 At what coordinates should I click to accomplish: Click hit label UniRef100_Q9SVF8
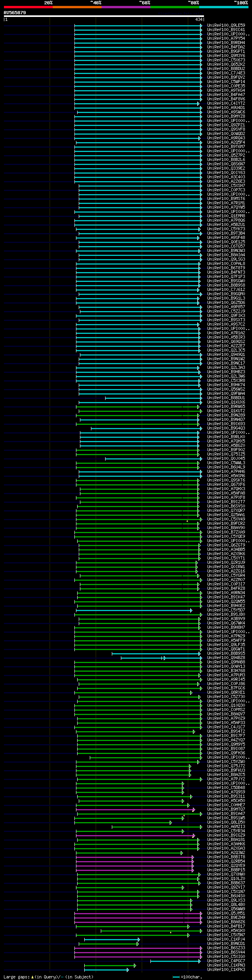click(x=226, y=129)
